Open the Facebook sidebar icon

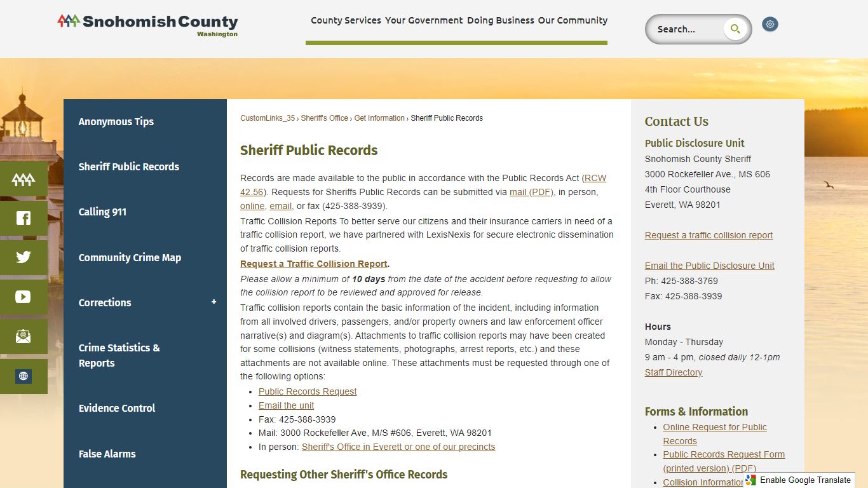pos(24,219)
